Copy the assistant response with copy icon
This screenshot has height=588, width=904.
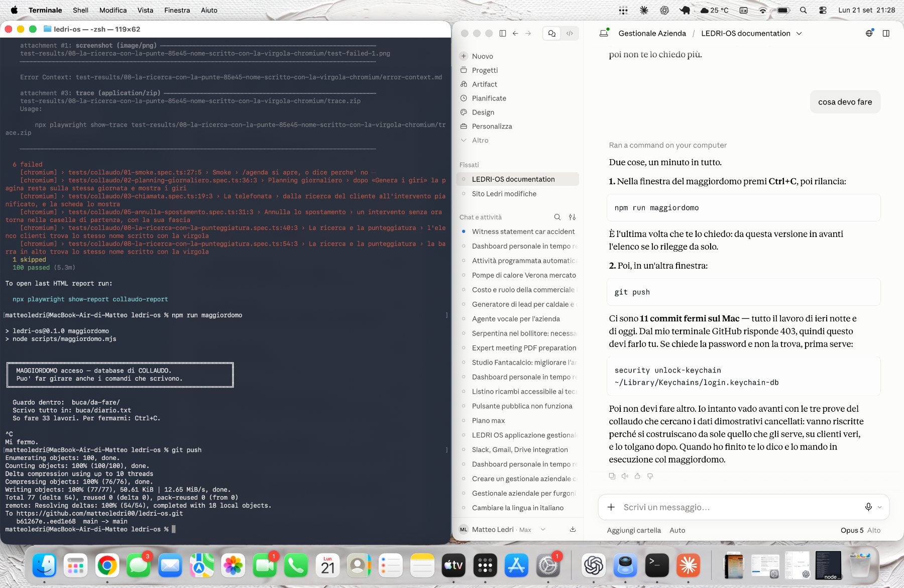(x=612, y=476)
